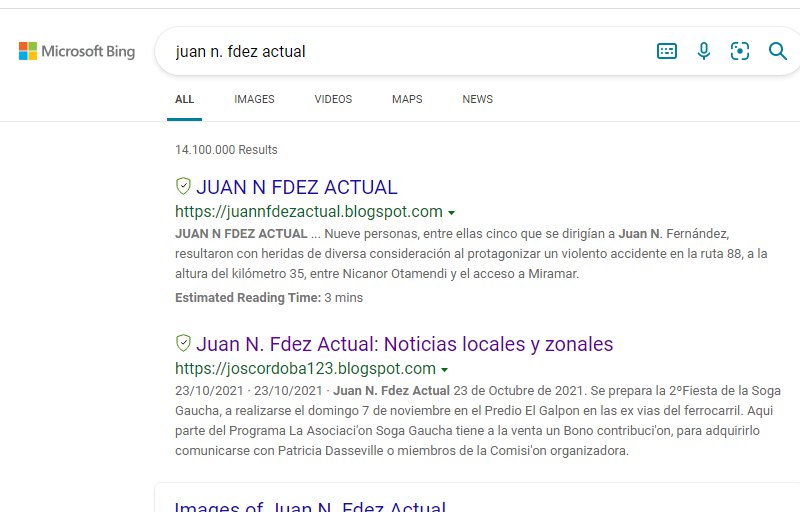The width and height of the screenshot is (800, 512).
Task: Open the JUAN N FDEZ ACTUAL result title
Action: coord(296,187)
